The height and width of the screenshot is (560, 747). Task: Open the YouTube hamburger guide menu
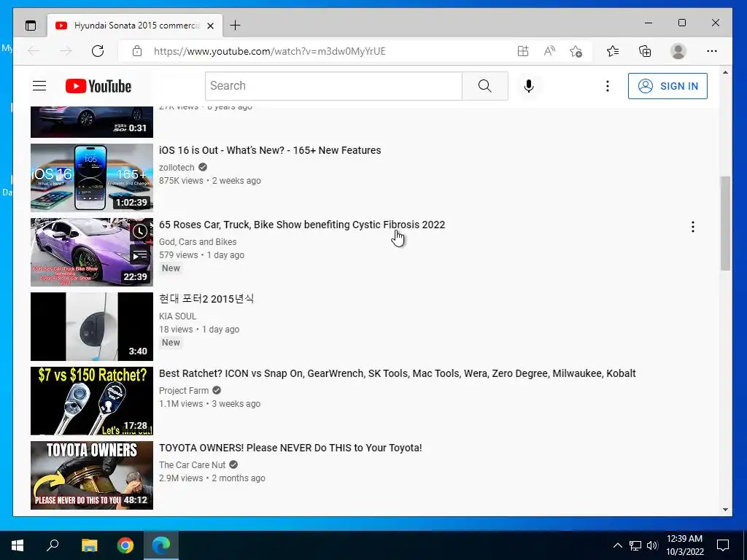click(x=39, y=86)
